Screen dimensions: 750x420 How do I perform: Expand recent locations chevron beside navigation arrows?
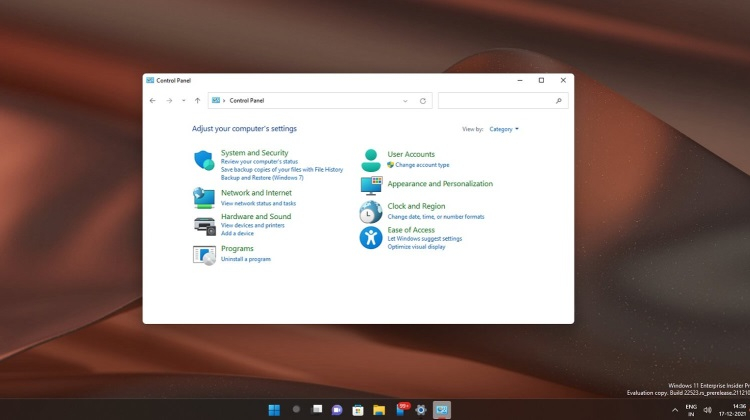[183, 101]
